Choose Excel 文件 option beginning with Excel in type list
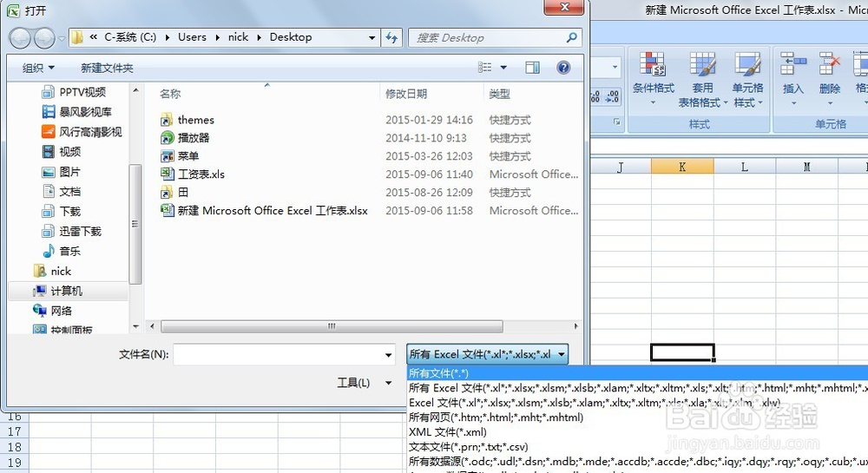This screenshot has height=473, width=868. [x=637, y=403]
